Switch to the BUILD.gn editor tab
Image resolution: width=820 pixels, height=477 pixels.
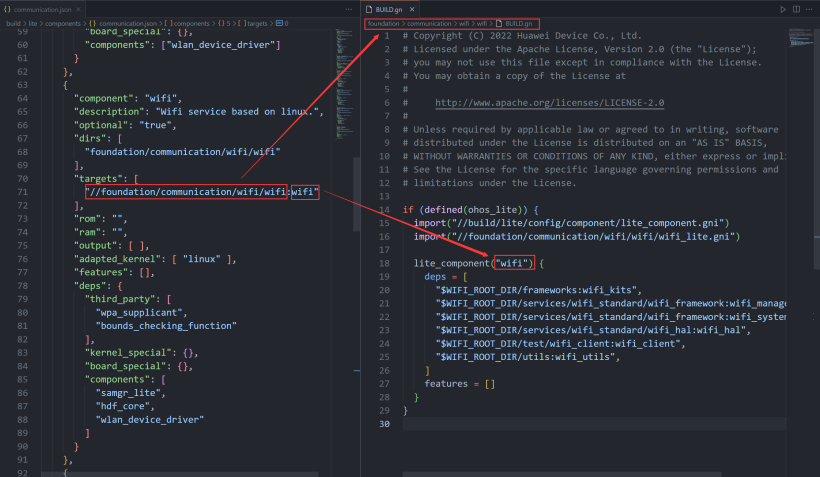[x=390, y=9]
